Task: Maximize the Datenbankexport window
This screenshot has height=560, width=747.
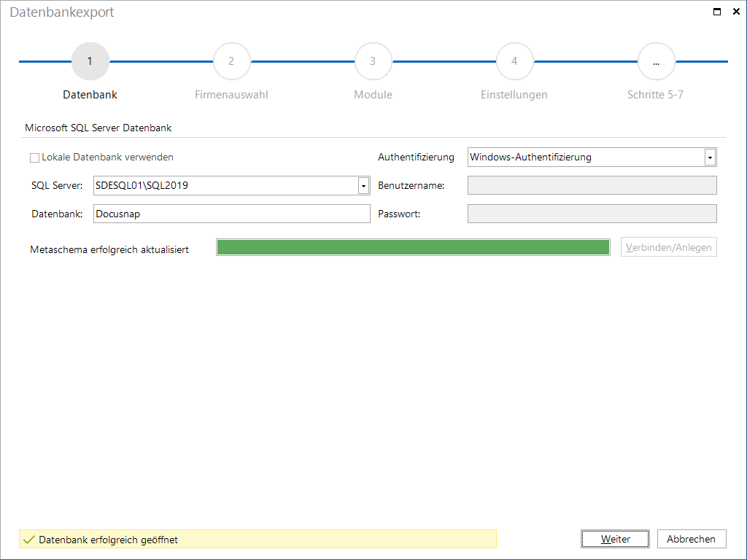Action: pyautogui.click(x=716, y=12)
